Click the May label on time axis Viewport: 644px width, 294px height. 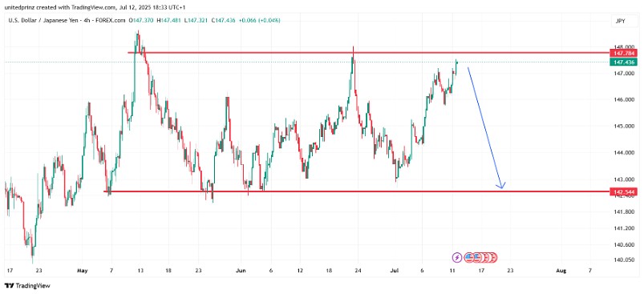click(x=83, y=271)
